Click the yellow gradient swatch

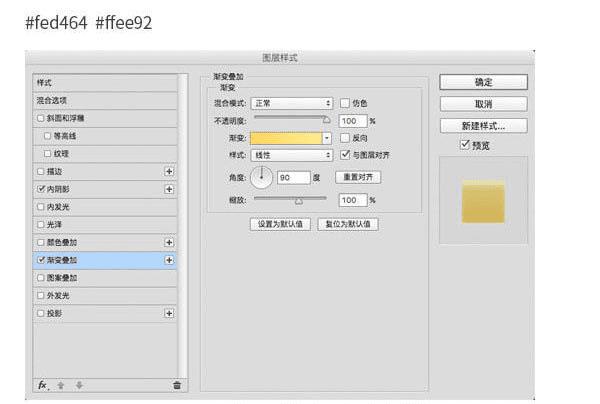286,138
